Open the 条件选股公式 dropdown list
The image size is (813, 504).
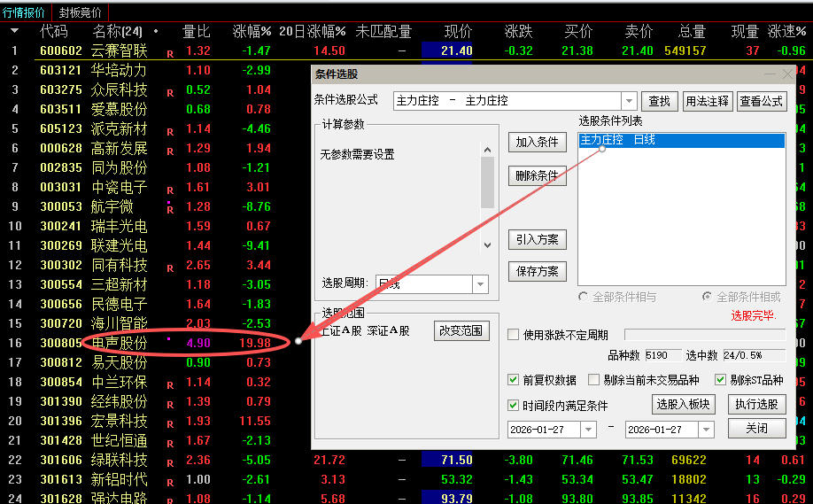pos(629,101)
